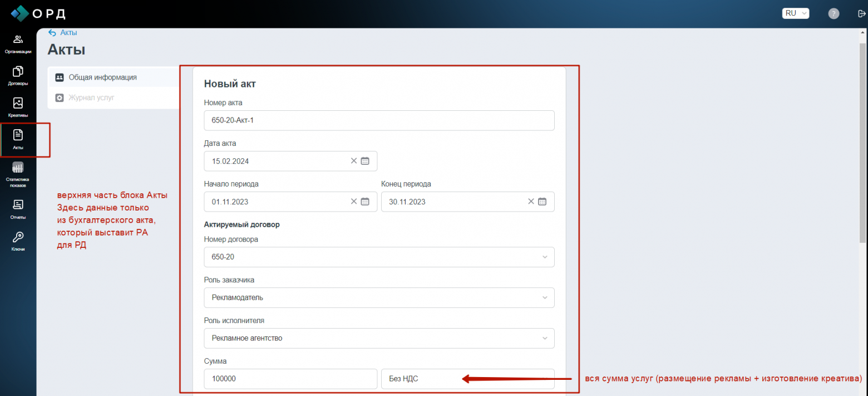
Task: Open the Ключи sidebar section
Action: point(18,241)
